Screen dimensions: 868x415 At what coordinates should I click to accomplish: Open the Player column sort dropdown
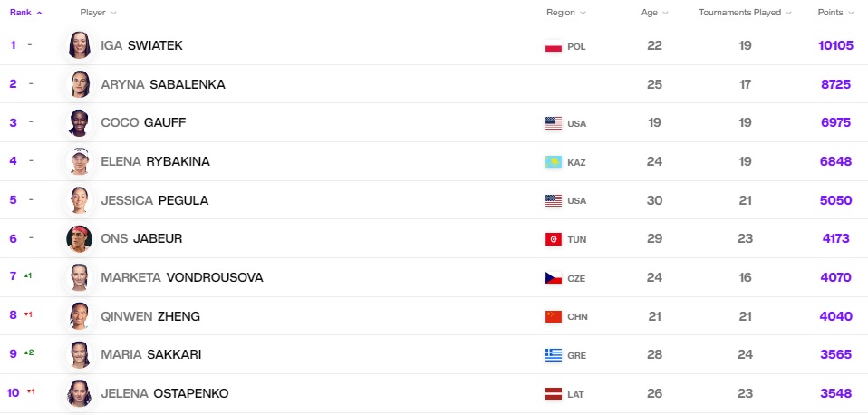click(98, 12)
